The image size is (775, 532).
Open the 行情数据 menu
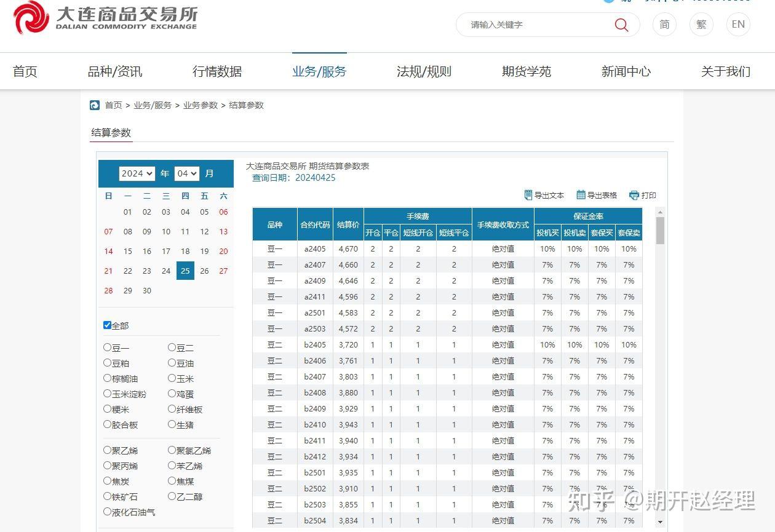[x=217, y=71]
